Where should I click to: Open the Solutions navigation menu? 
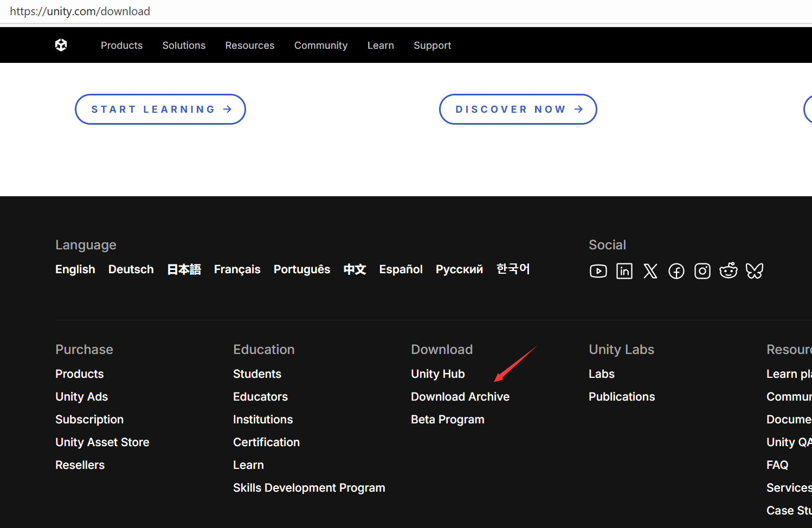pyautogui.click(x=184, y=46)
